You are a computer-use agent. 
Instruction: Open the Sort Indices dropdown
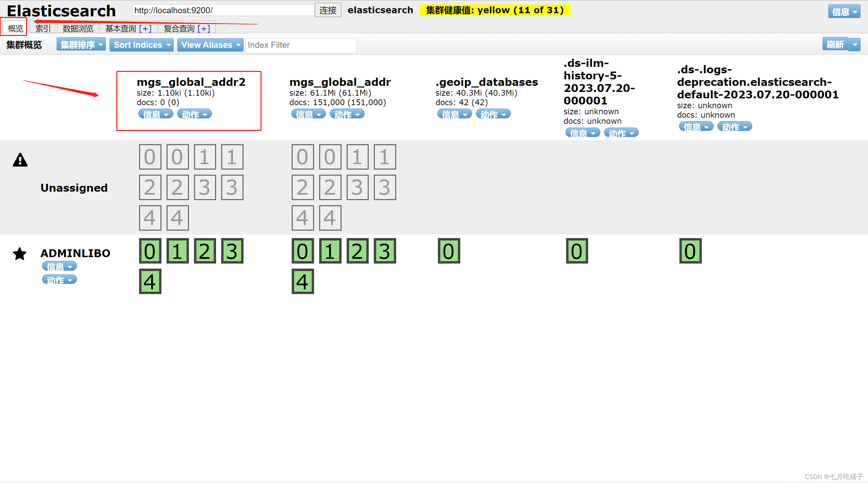tap(141, 45)
